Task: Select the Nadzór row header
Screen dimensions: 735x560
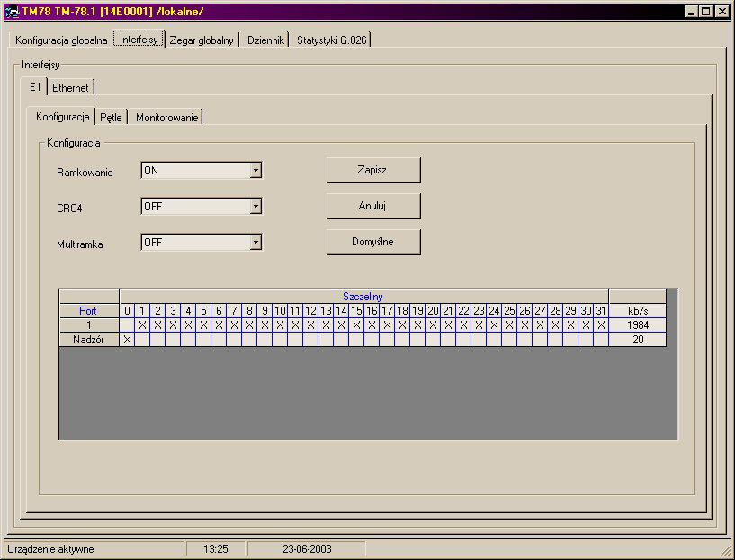Action: (89, 340)
